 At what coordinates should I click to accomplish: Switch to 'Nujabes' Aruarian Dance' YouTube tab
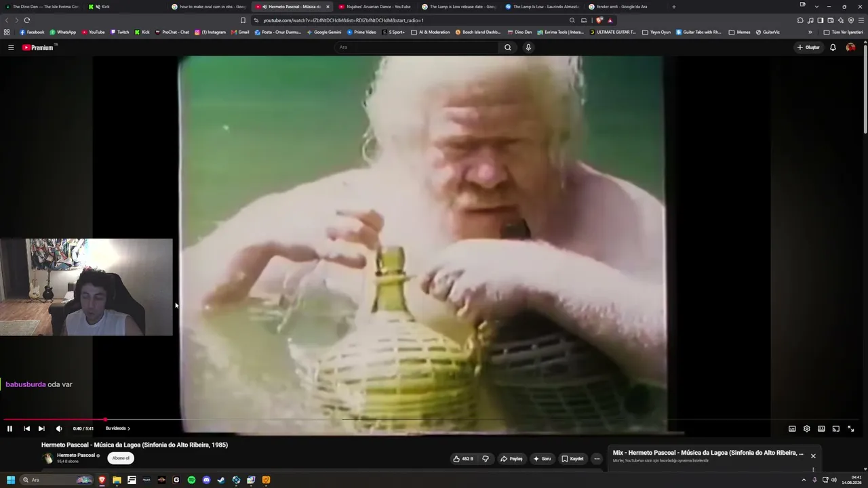pyautogui.click(x=375, y=7)
